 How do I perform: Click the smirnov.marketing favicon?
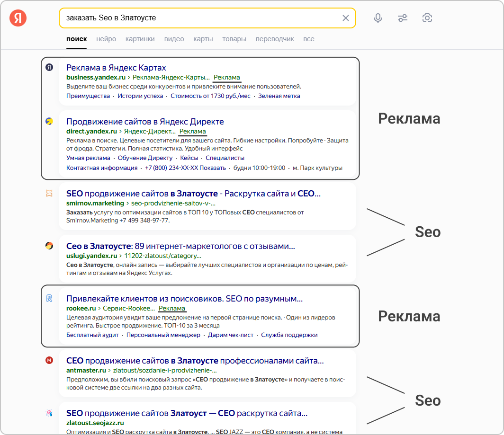(x=49, y=193)
